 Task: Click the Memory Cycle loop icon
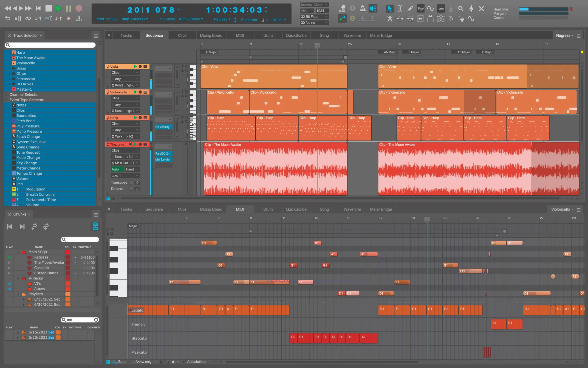[28, 18]
